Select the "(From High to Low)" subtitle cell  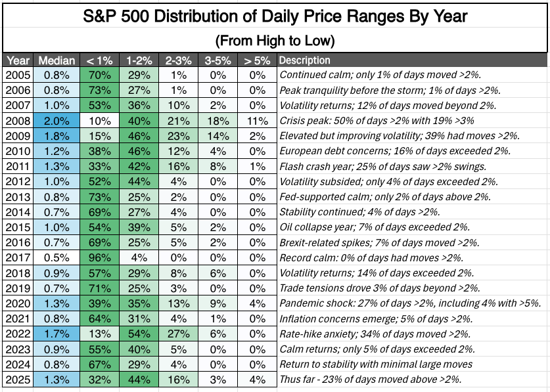[x=275, y=41]
